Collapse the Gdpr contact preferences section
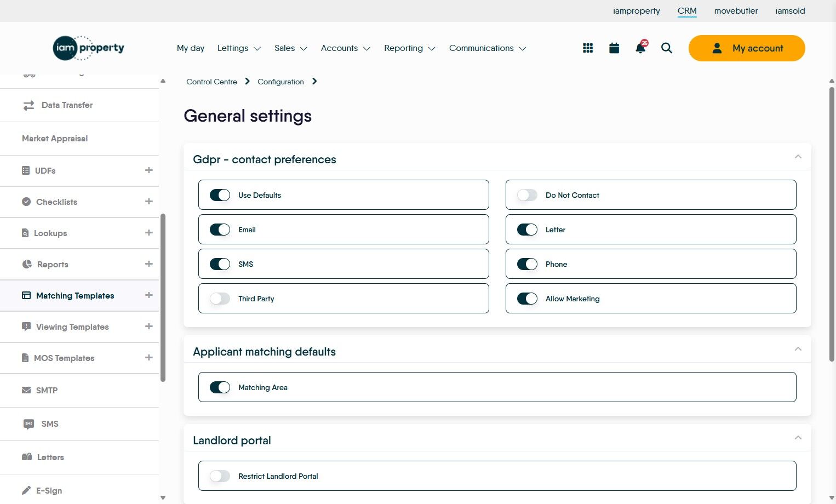The width and height of the screenshot is (836, 504). (x=798, y=157)
